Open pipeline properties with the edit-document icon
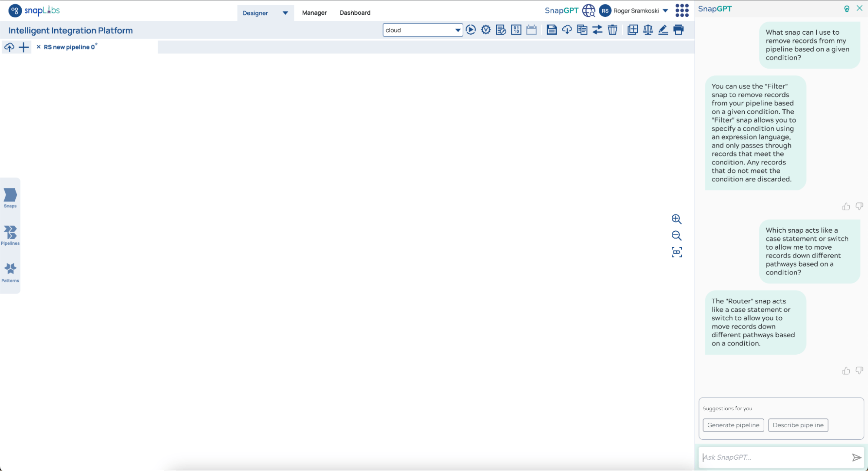This screenshot has width=868, height=471. (x=501, y=30)
